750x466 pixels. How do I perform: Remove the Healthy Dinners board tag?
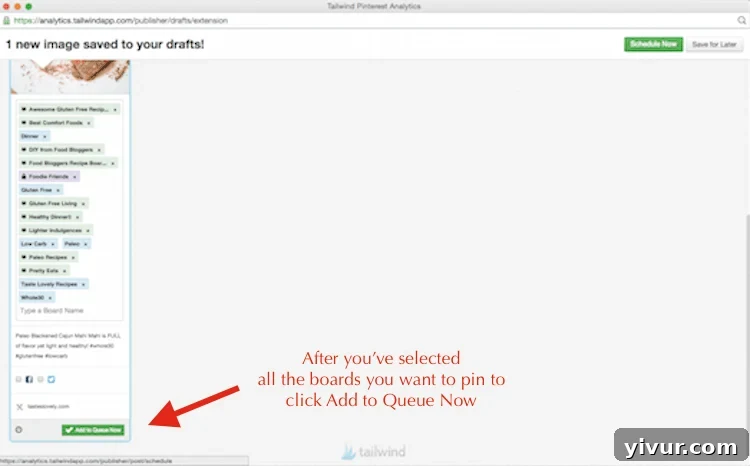(77, 217)
